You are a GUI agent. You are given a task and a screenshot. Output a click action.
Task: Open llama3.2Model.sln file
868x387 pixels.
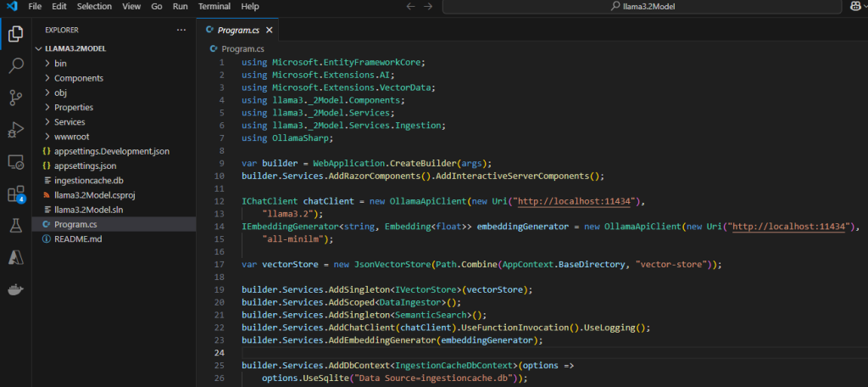(x=88, y=210)
